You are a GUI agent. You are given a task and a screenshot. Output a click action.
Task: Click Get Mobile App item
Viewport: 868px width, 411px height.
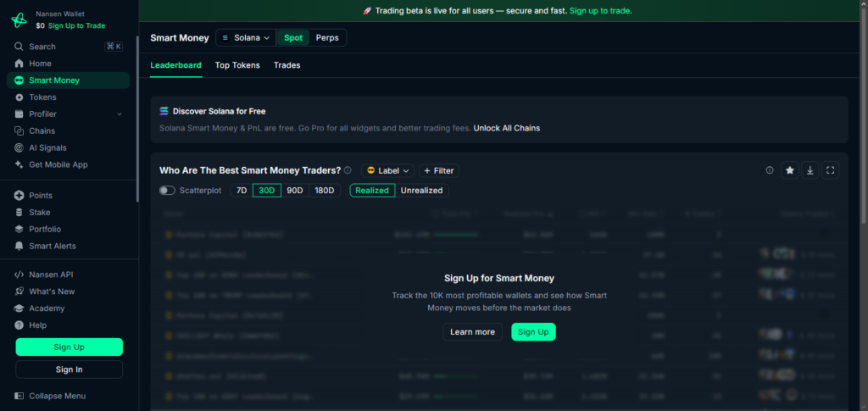[x=68, y=164]
